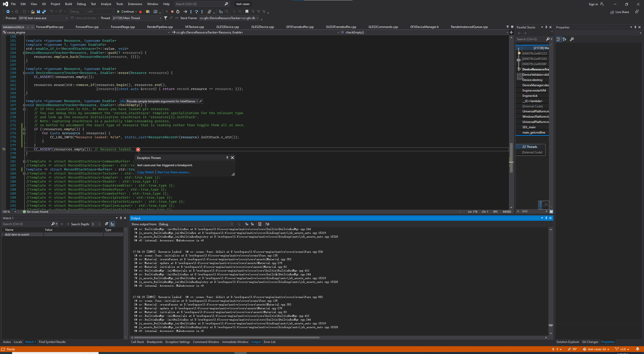Click the Clear All icon in Output panel
The height and width of the screenshot is (354, 644).
pos(260,224)
